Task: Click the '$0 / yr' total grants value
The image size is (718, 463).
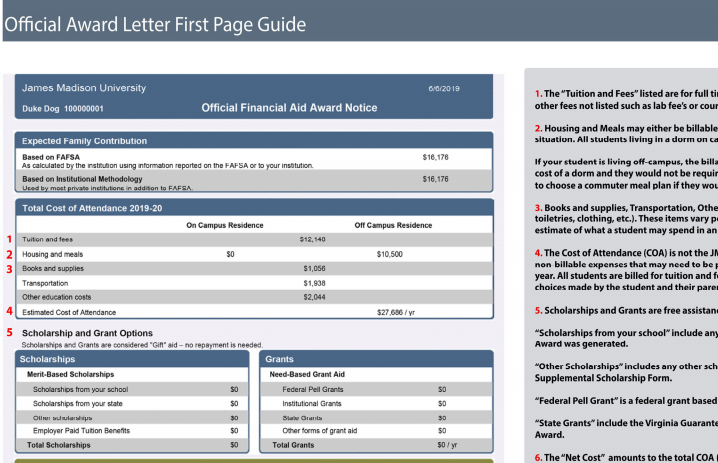Action: pyautogui.click(x=447, y=445)
